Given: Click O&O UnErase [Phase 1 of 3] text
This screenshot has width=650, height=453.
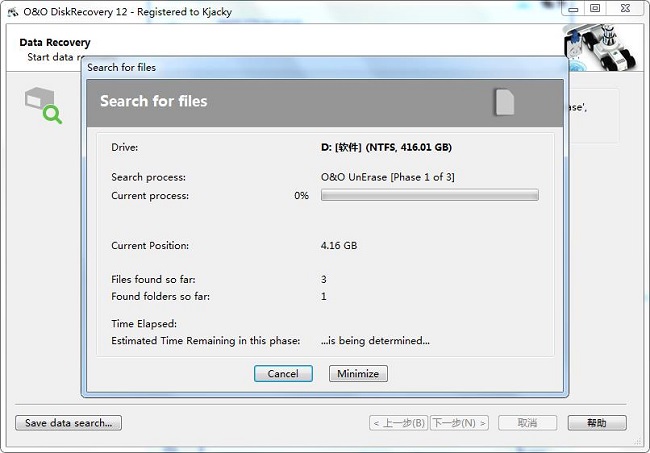Looking at the screenshot, I should [388, 177].
